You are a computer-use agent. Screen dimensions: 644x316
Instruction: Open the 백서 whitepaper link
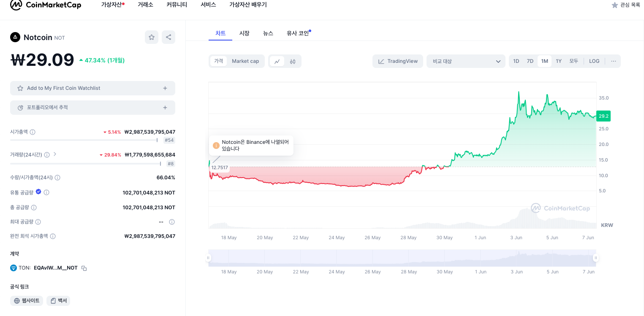58,301
